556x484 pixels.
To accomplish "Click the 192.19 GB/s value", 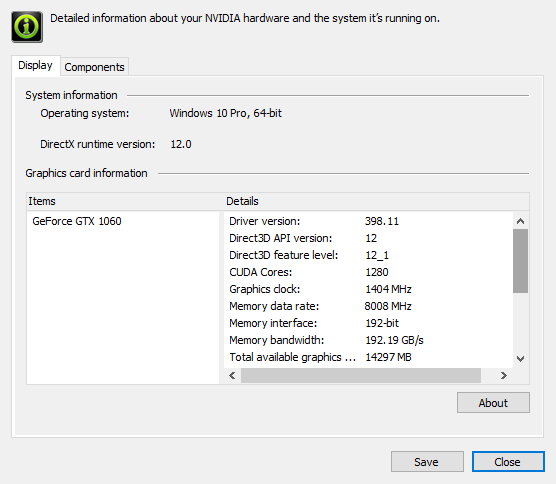I will (x=394, y=340).
